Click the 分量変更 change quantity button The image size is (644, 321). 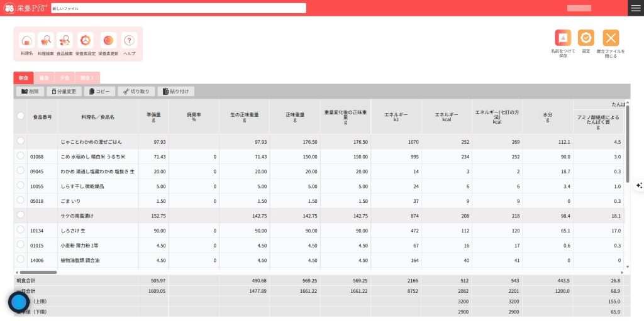64,91
